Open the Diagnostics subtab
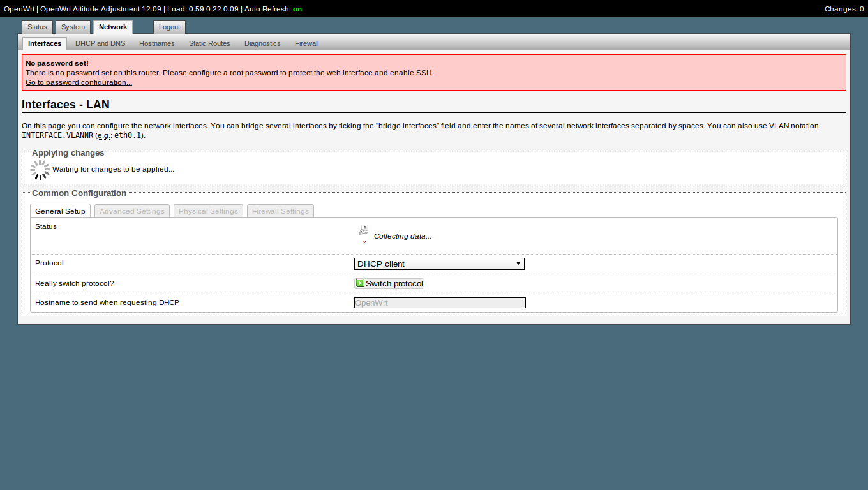This screenshot has height=490, width=868. click(262, 43)
